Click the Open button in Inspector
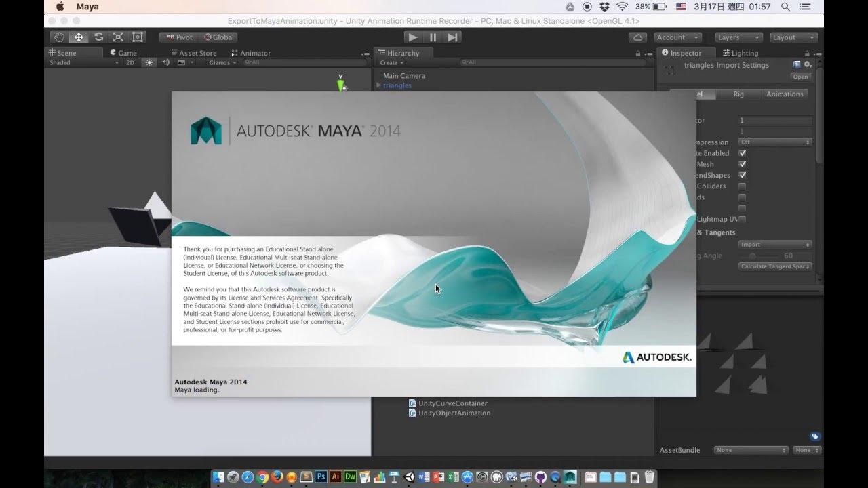 coord(801,77)
